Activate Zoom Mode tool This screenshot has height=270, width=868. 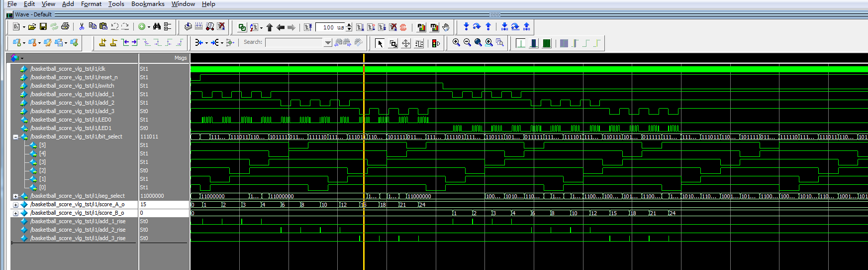(x=393, y=43)
